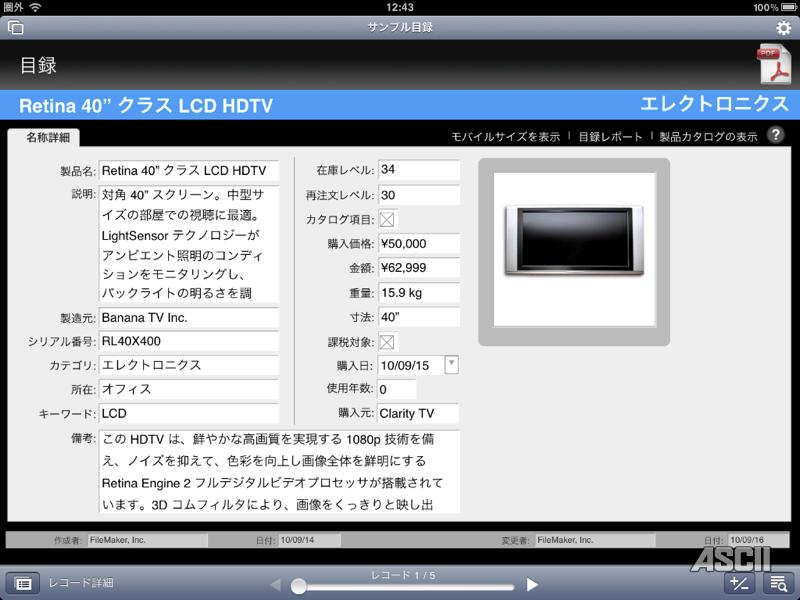This screenshot has height=600, width=800.
Task: Edit the 備考 notes field
Action: point(279,471)
